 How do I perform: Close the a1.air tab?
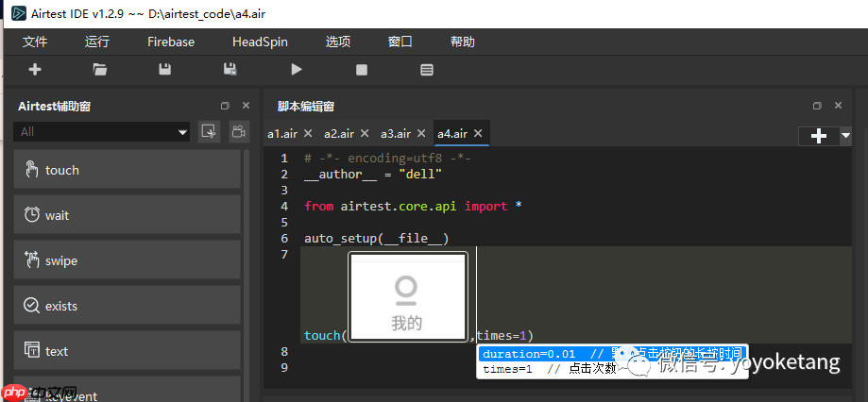[309, 133]
